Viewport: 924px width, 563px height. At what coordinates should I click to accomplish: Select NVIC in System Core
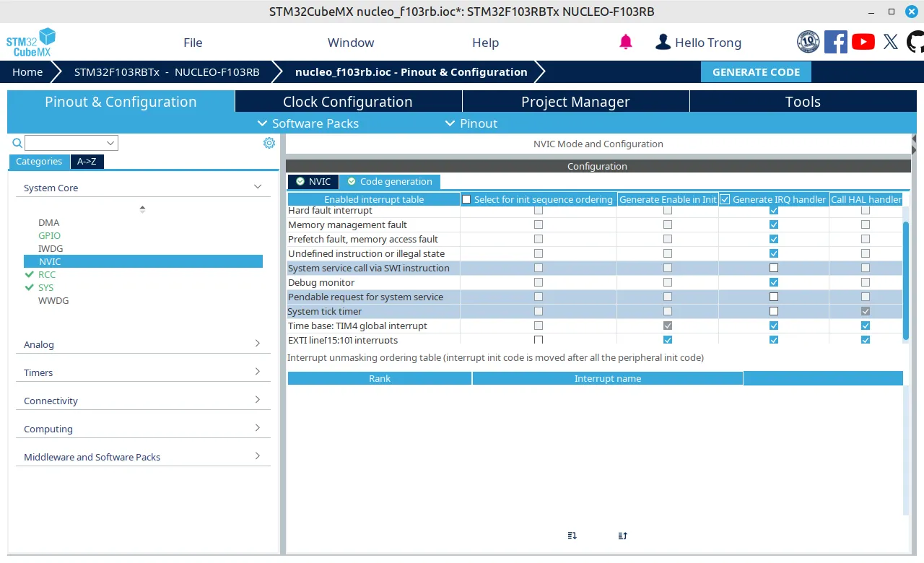coord(143,261)
